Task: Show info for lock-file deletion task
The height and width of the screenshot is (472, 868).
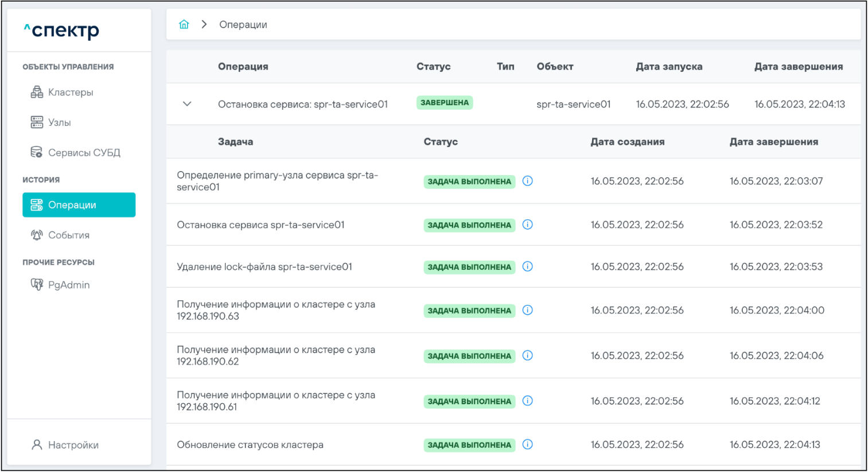Action: click(528, 266)
